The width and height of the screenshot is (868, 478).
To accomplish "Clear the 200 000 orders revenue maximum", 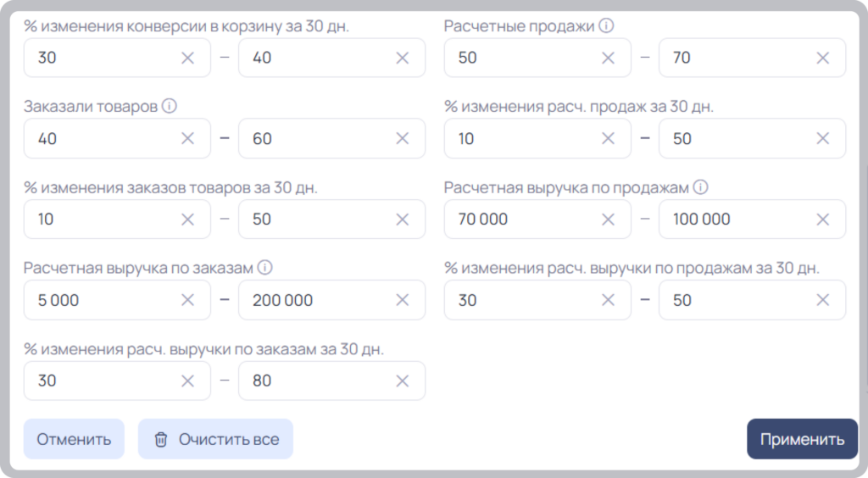I will point(403,300).
